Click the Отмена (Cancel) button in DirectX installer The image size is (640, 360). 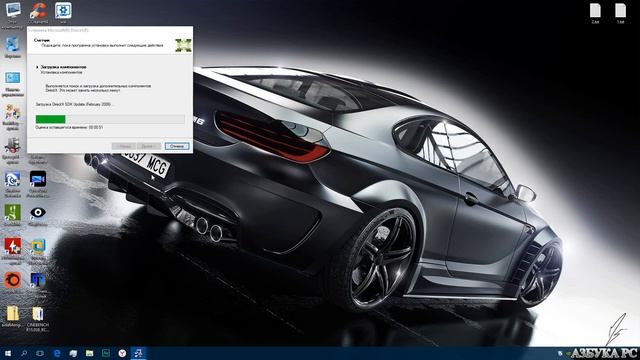[177, 146]
